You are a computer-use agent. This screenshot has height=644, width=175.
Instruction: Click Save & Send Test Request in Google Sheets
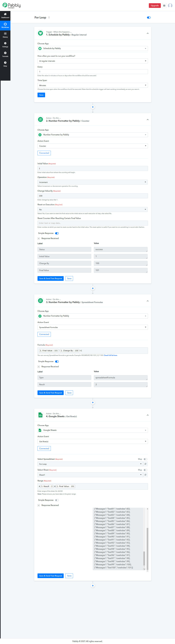(51, 576)
